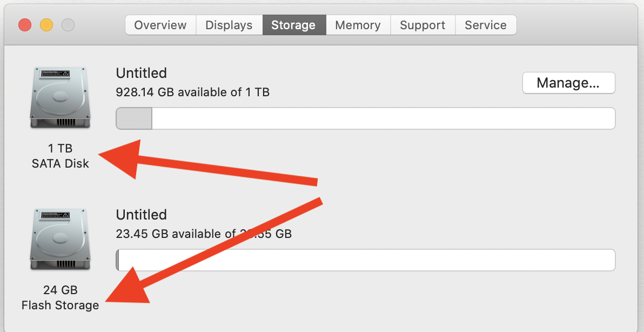Open the Support tab
The image size is (644, 332).
click(422, 25)
